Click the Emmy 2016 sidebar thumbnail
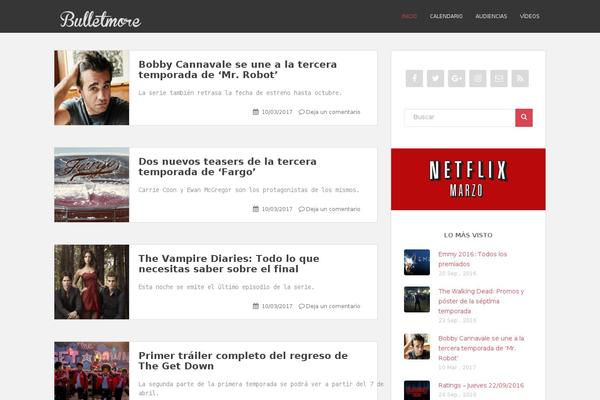 coord(417,262)
